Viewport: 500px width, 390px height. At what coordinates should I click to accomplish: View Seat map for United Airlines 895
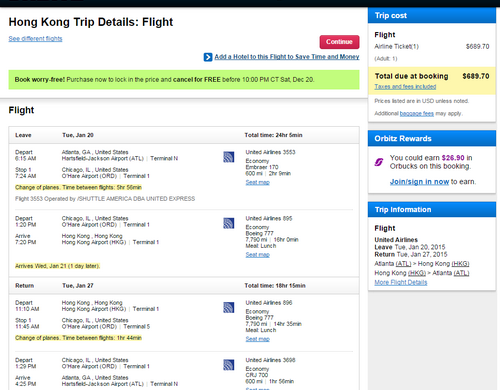point(258,255)
